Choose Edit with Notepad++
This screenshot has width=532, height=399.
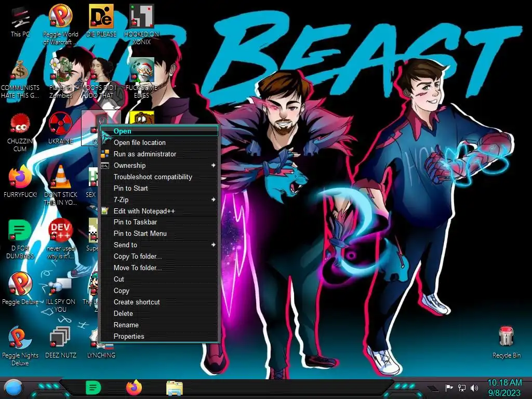[159, 211]
